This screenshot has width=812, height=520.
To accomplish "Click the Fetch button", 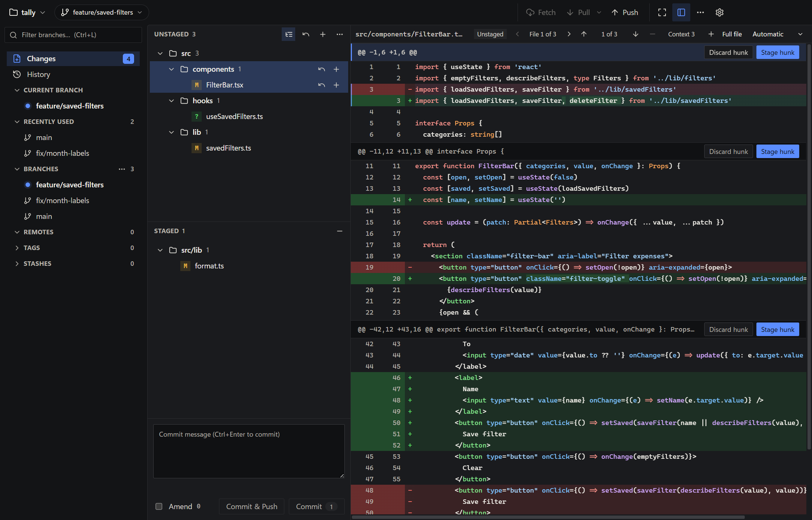I will pyautogui.click(x=541, y=12).
